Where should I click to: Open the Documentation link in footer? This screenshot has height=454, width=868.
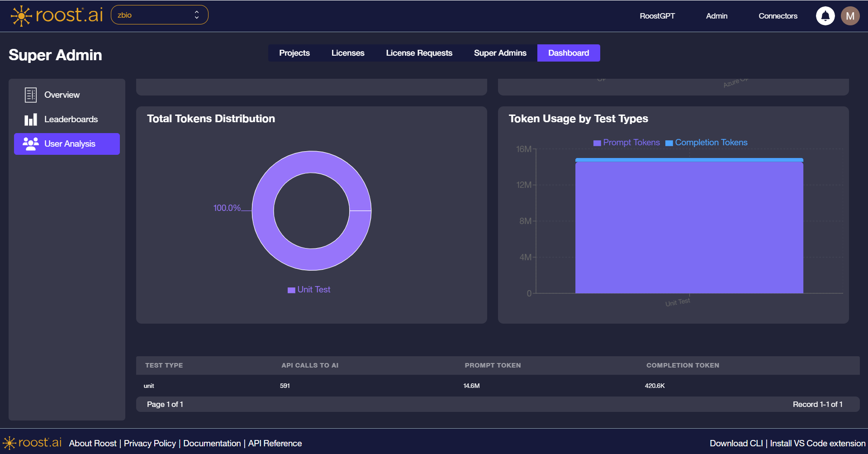(x=212, y=443)
